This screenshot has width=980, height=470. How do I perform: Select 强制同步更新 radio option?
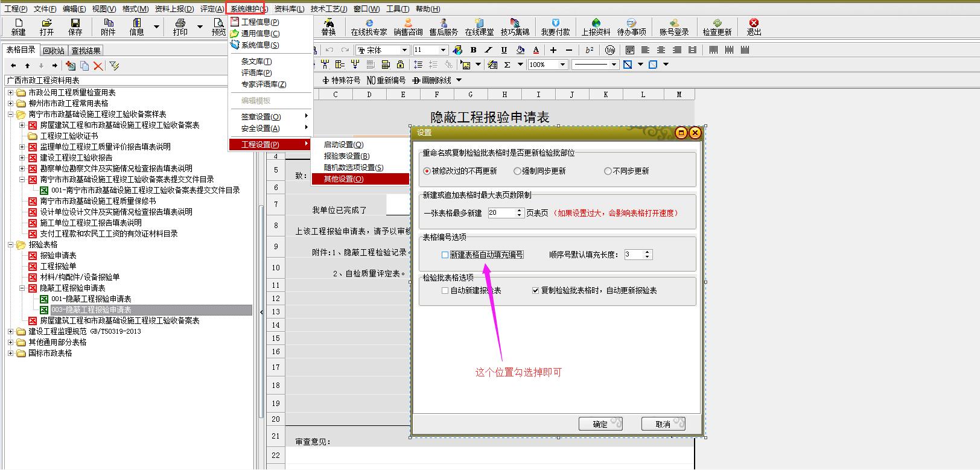(517, 171)
